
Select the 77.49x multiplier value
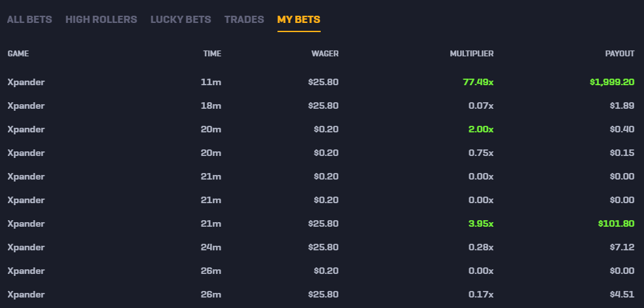478,82
